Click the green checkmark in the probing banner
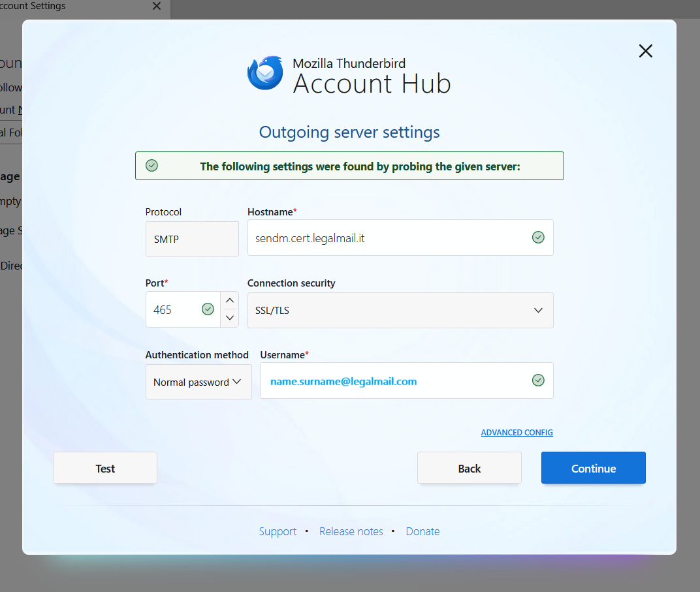 [x=151, y=166]
